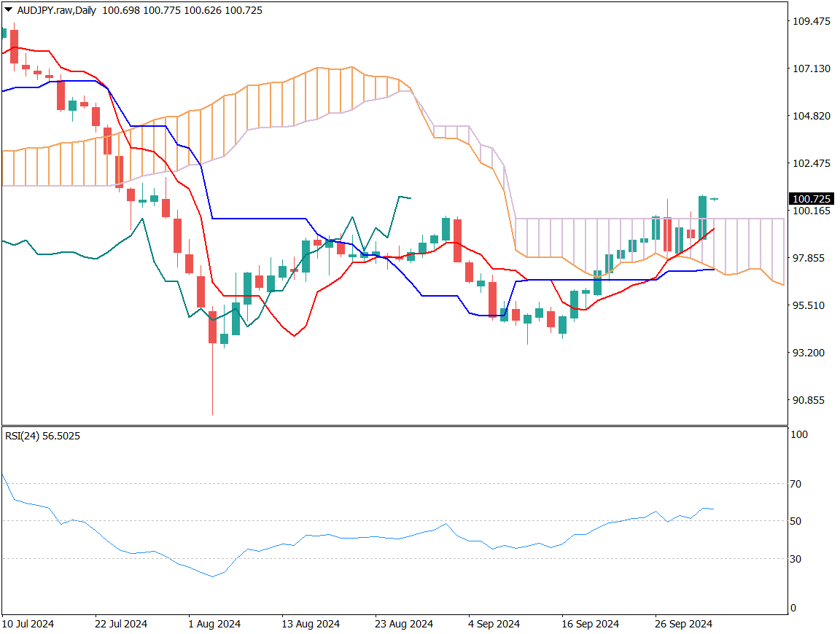Viewport: 840px width, 634px height.
Task: Click the RSI 70 level axis label
Action: tap(796, 484)
